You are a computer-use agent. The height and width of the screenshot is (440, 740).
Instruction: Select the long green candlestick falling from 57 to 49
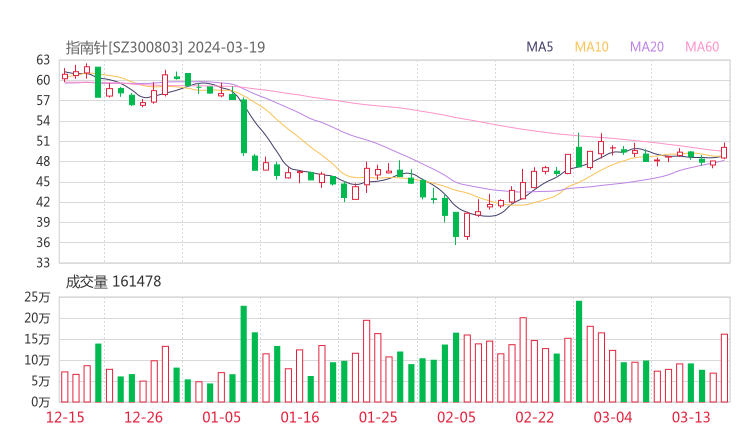pos(244,127)
